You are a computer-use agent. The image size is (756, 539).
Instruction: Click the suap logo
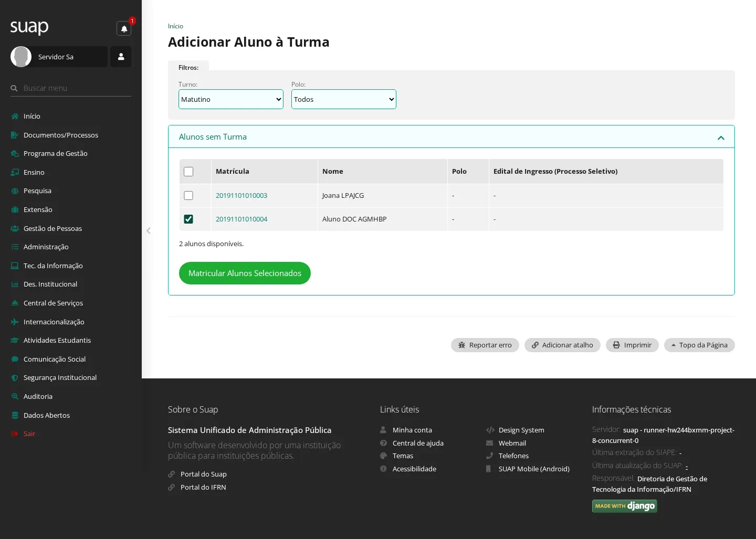(x=29, y=27)
